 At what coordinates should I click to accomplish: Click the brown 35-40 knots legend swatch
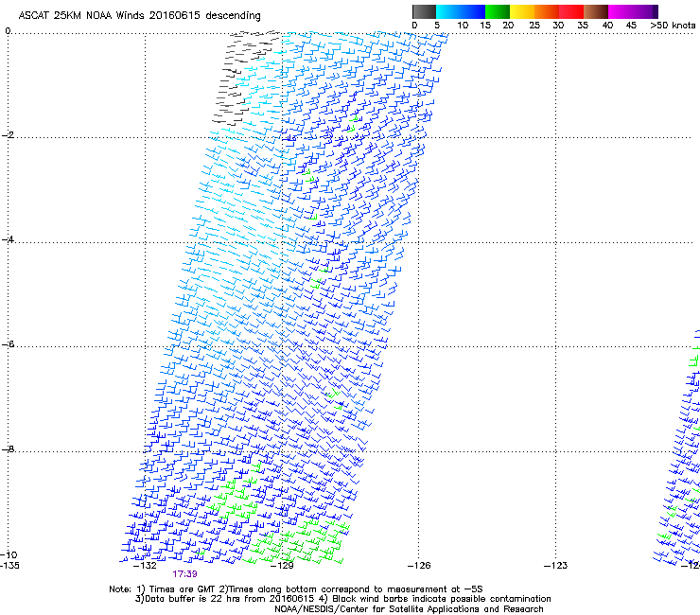pyautogui.click(x=596, y=11)
